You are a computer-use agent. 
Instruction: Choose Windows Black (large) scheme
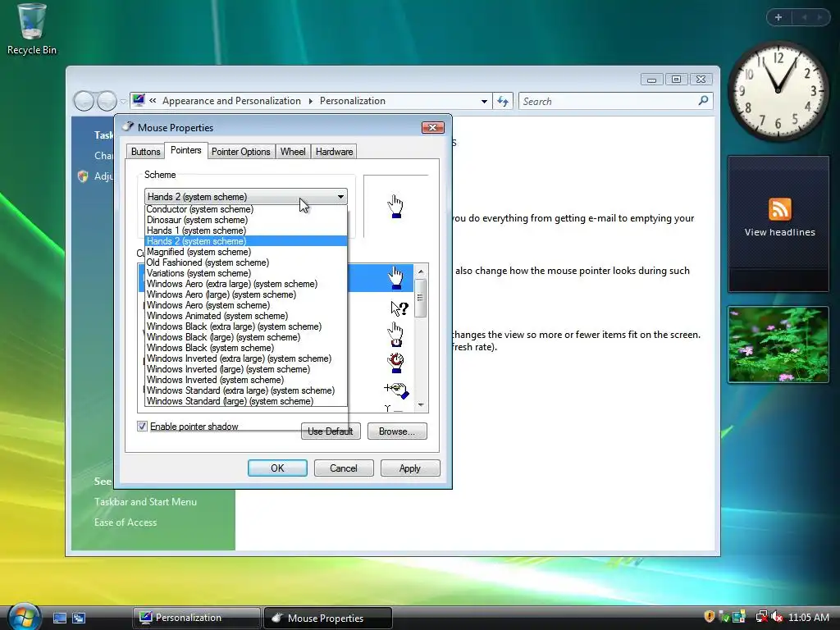tap(246, 337)
